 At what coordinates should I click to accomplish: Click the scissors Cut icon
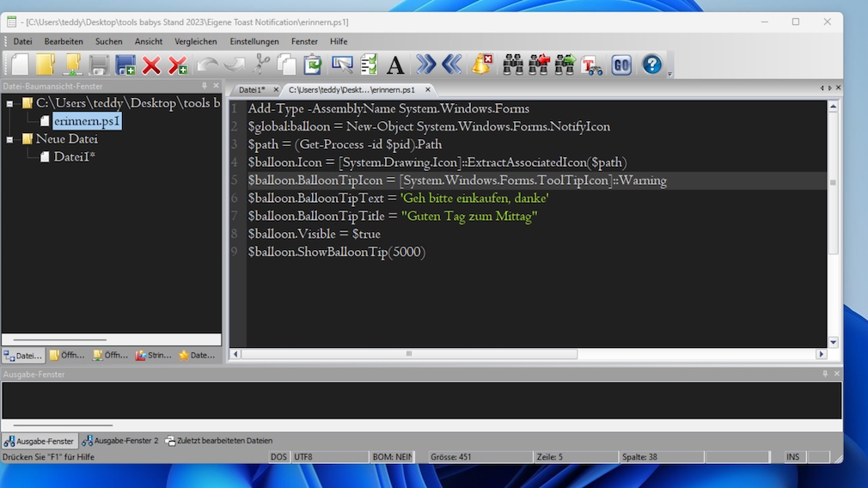coord(262,64)
